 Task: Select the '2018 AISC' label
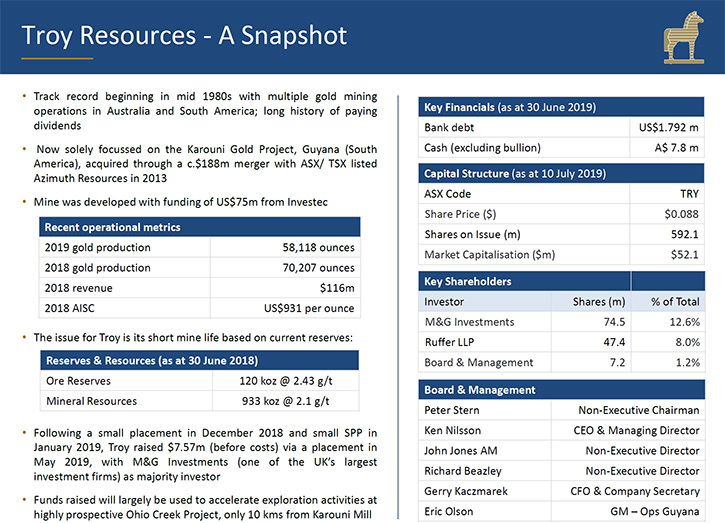tap(69, 308)
